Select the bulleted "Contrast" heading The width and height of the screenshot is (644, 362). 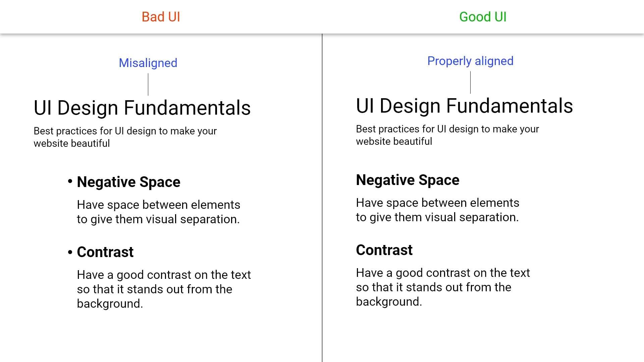pos(105,252)
